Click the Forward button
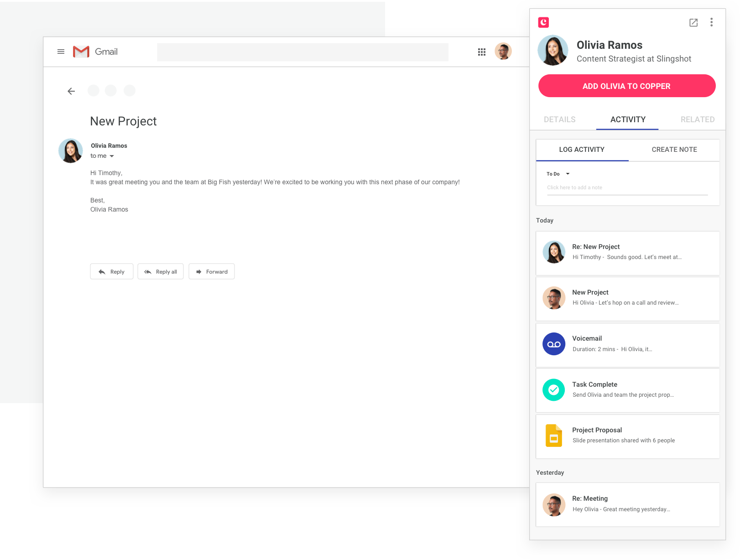The width and height of the screenshot is (740, 560). [x=212, y=271]
